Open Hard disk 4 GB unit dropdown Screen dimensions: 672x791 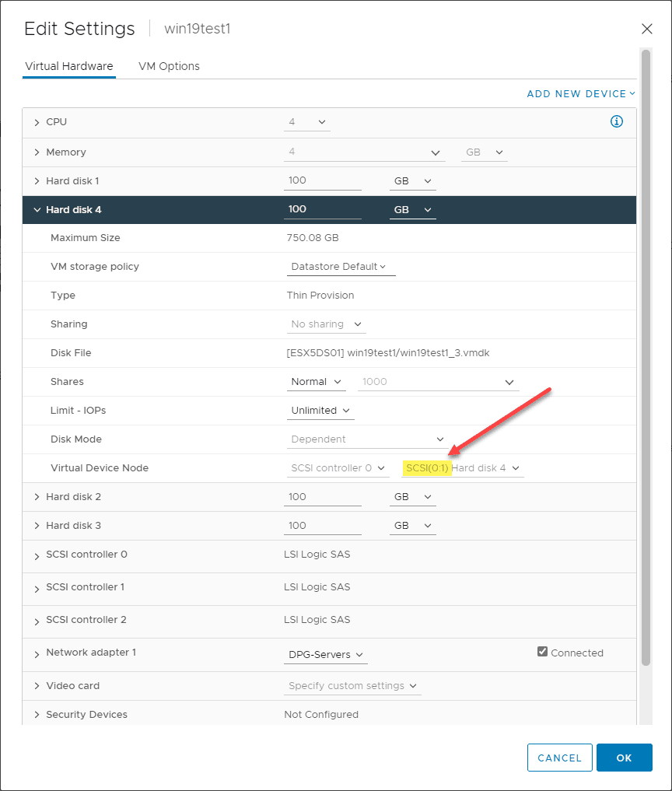(x=413, y=210)
